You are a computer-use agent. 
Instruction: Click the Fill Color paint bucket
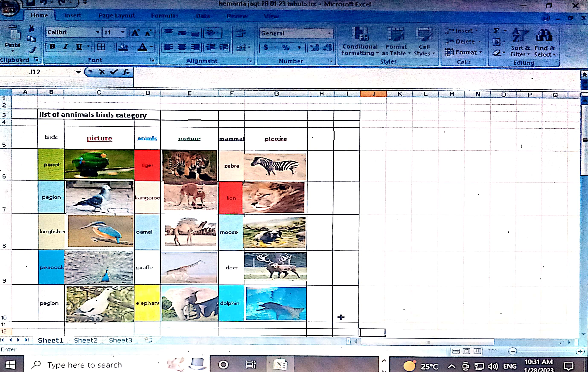tap(123, 47)
